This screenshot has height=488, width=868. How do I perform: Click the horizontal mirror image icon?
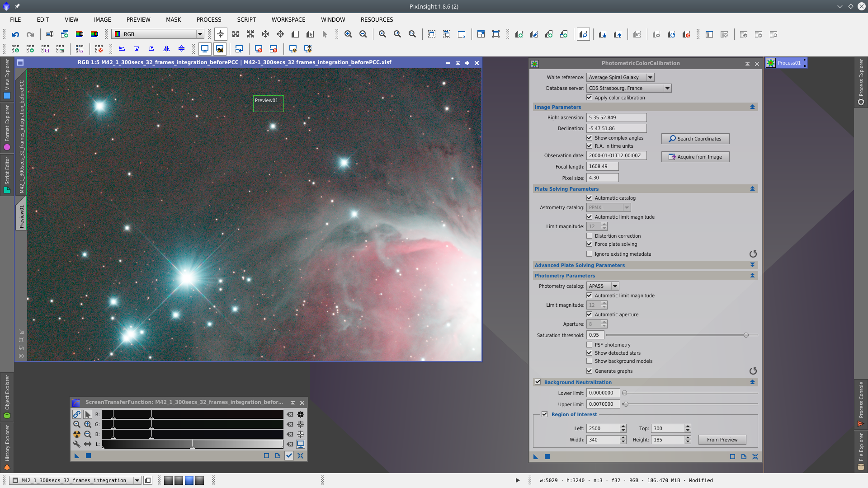coord(166,49)
